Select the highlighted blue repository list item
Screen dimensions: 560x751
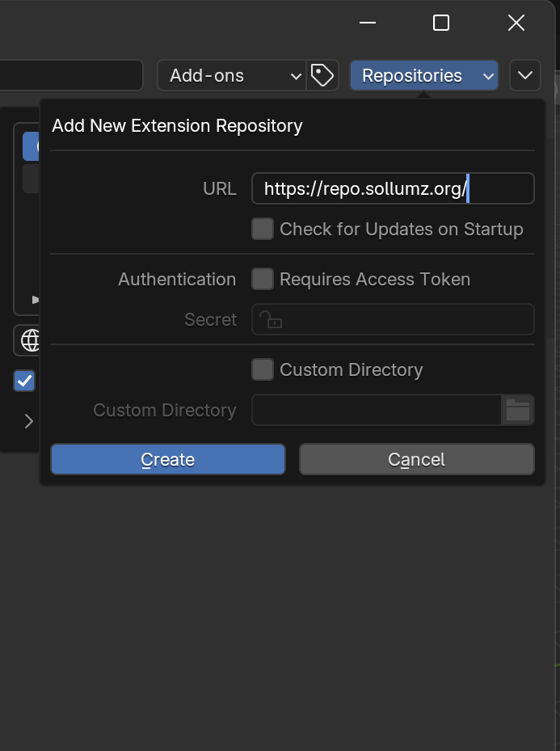31,146
